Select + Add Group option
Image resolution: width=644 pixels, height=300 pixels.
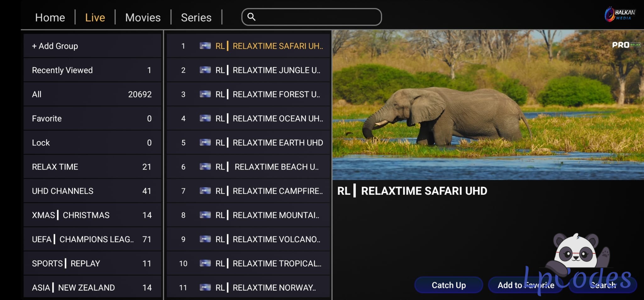[x=92, y=46]
